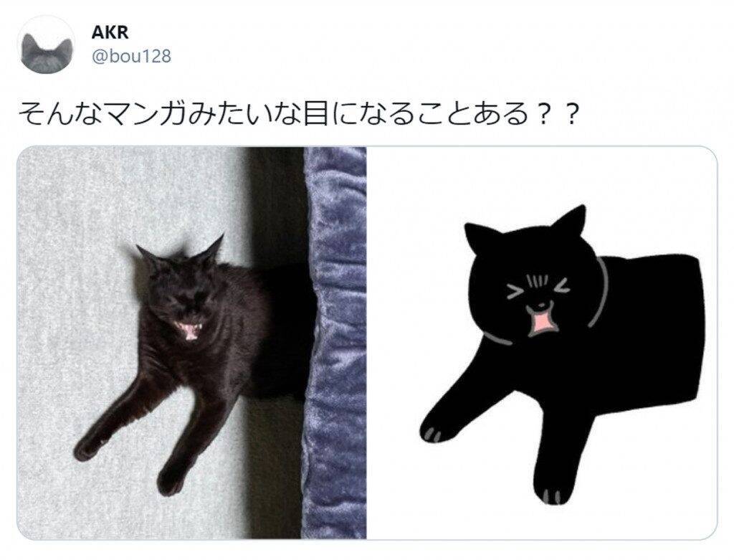This screenshot has width=734, height=560.
Task: Click the purple velvet blanket in the photo
Action: pos(334,343)
